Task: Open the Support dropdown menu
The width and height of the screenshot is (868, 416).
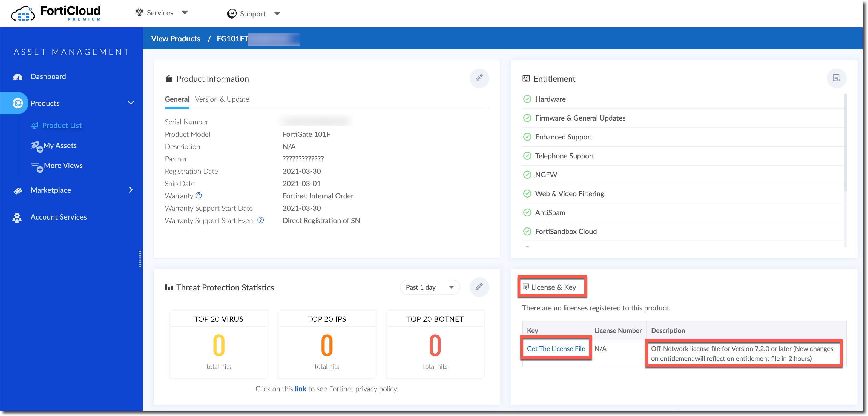Action: [x=253, y=14]
